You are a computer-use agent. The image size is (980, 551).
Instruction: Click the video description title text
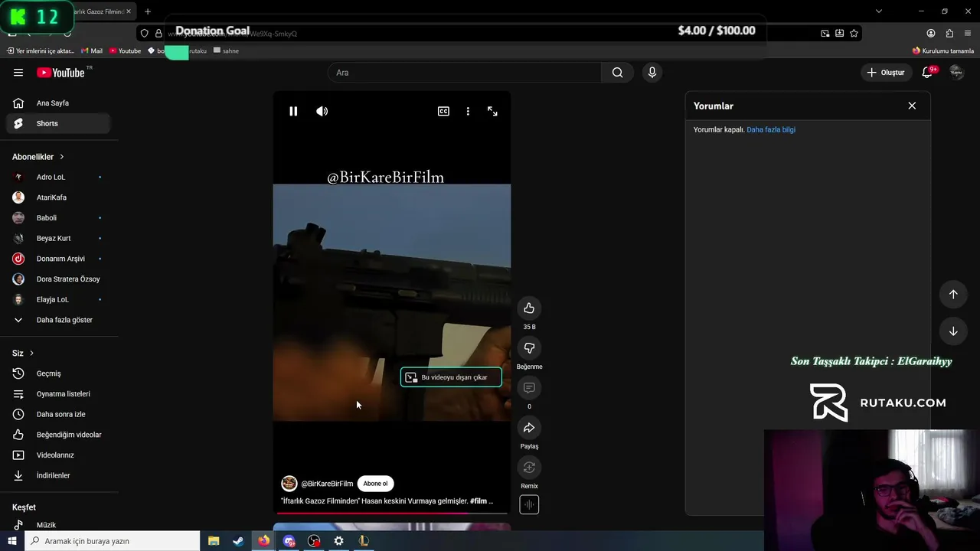tap(387, 501)
